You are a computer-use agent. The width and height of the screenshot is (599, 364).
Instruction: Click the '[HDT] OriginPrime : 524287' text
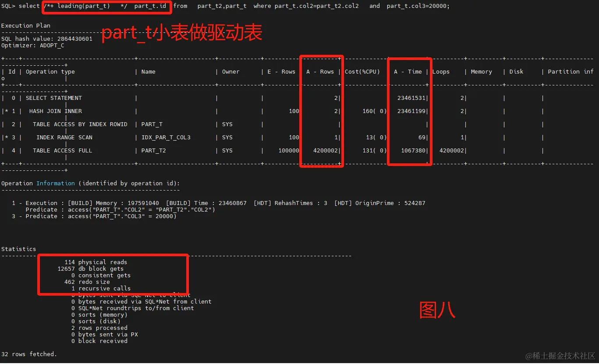click(x=380, y=203)
